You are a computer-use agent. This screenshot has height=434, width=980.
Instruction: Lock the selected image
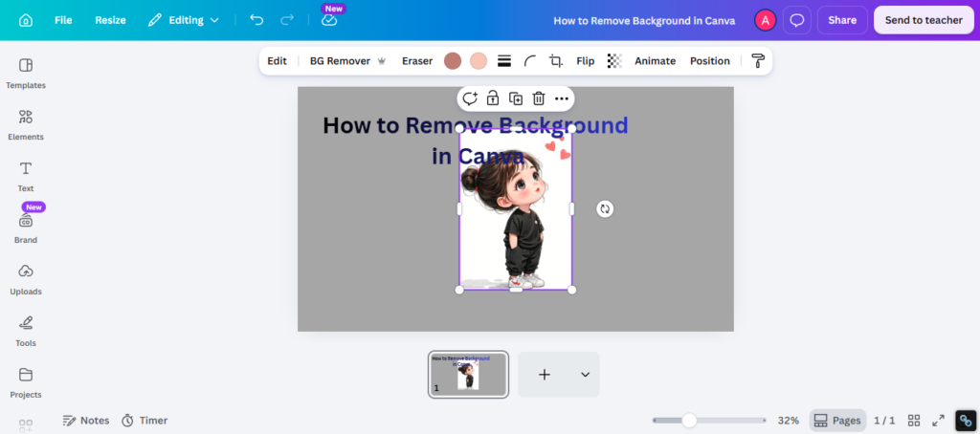(493, 98)
